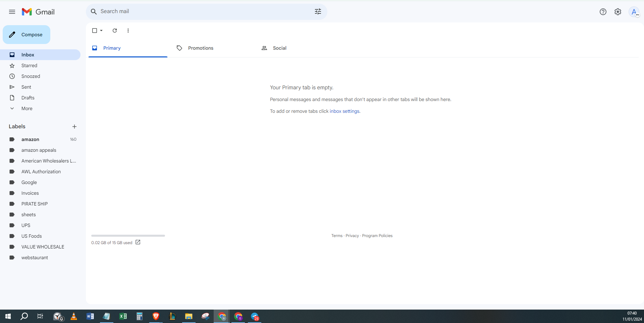Screen dimensions: 644x323
Task: Switch to the Primary tab
Action: click(x=128, y=48)
